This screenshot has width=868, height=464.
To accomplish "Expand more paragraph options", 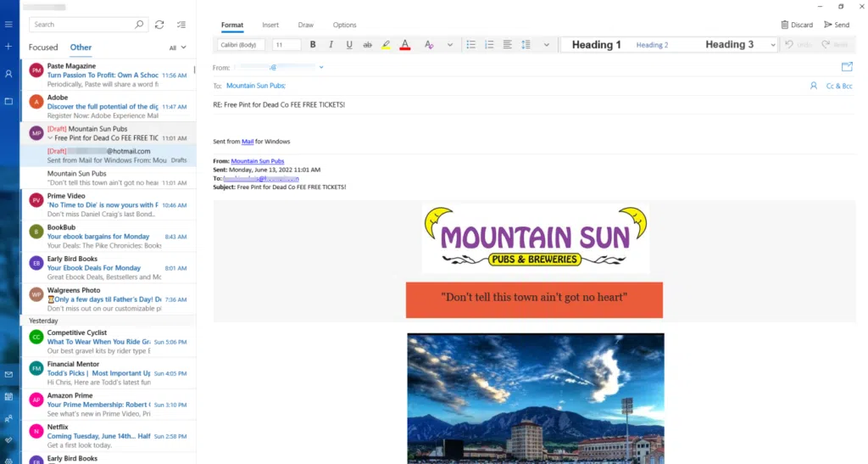I will coord(547,45).
